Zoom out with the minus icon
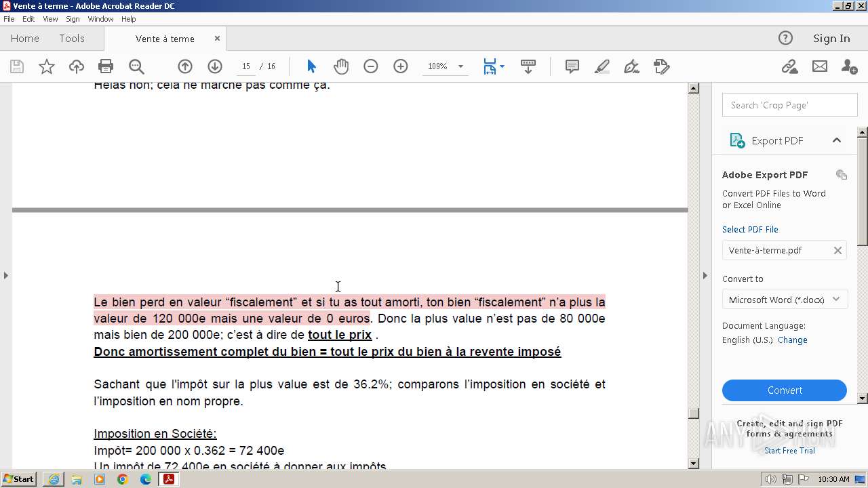 (x=370, y=66)
